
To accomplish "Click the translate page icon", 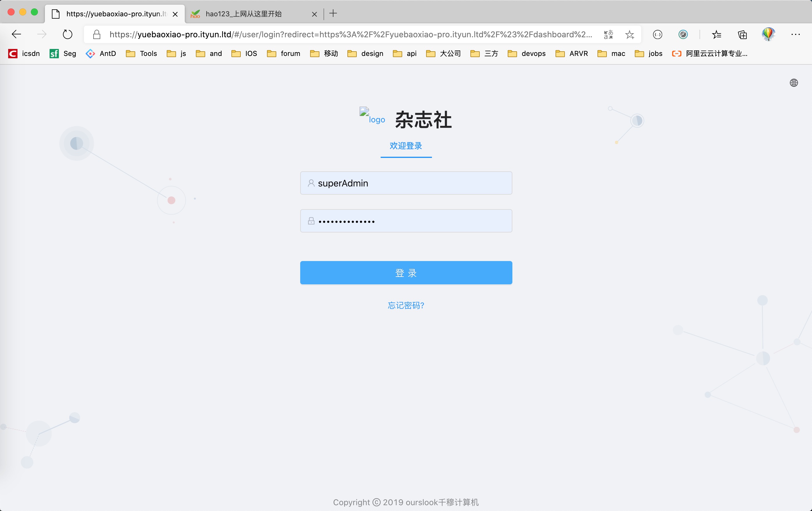I will [x=608, y=34].
